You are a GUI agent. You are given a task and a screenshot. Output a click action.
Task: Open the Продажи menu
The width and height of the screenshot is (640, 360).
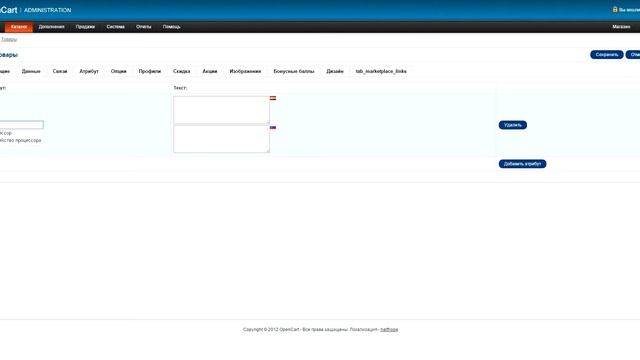click(85, 27)
